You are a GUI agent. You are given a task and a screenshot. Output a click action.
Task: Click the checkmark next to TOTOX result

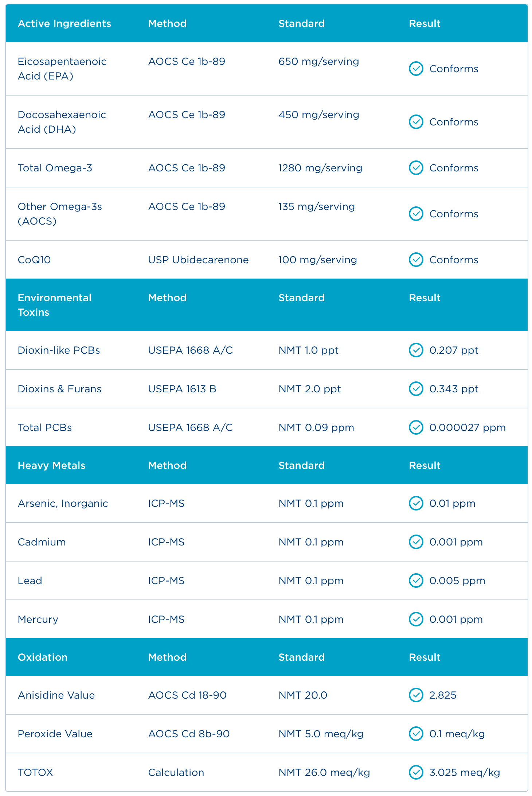click(x=416, y=772)
